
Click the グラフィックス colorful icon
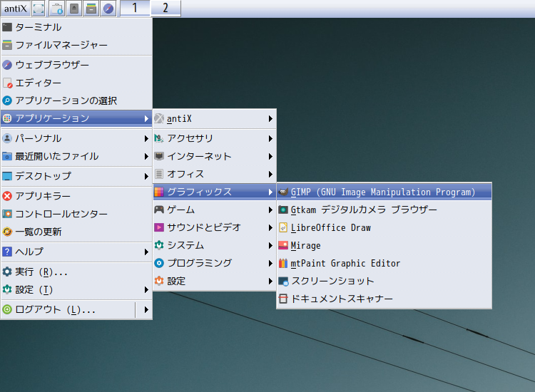[x=159, y=192]
